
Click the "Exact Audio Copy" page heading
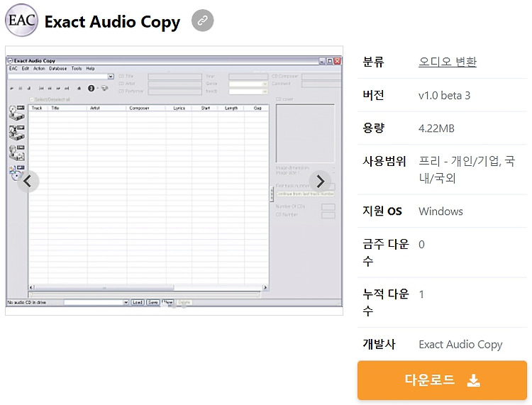click(x=112, y=22)
